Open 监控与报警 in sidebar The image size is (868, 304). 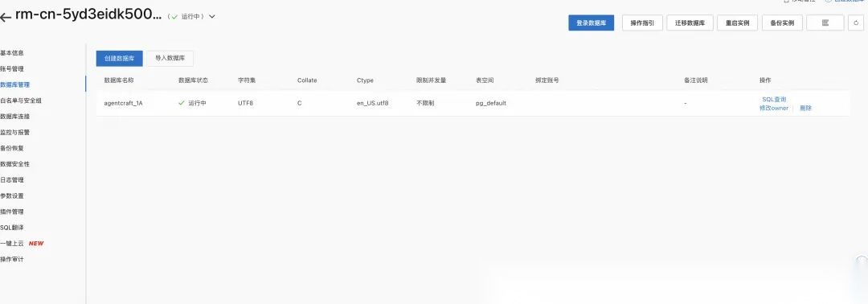[x=15, y=133]
